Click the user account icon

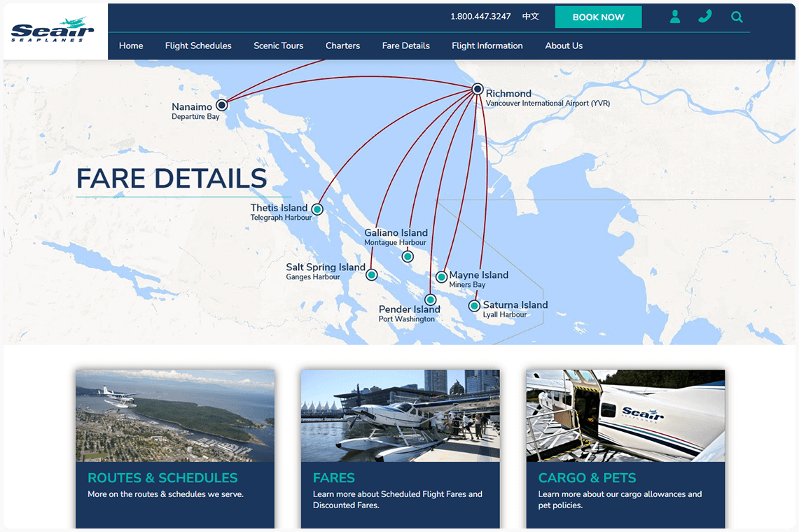point(674,17)
